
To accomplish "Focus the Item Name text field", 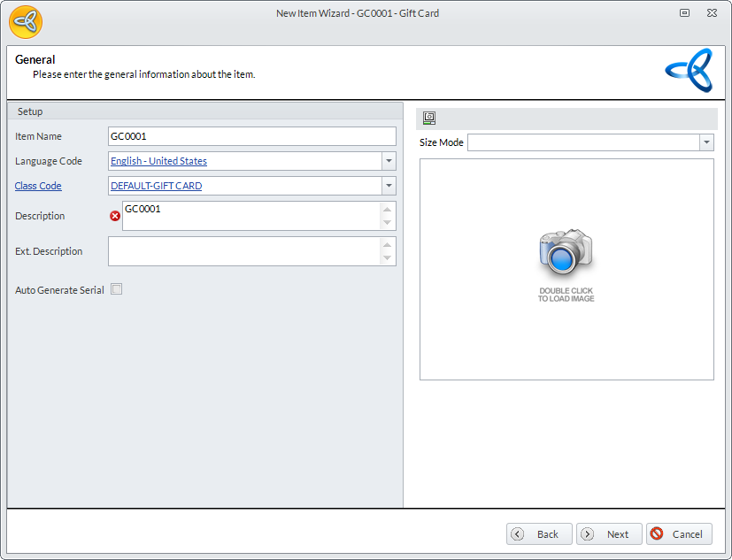I will click(x=251, y=136).
